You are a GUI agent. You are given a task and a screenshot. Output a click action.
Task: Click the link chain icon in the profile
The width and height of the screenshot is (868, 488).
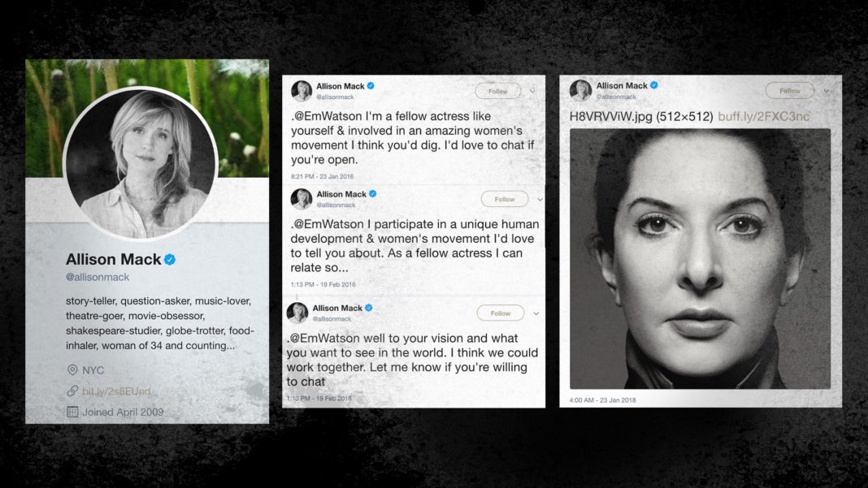(x=72, y=391)
